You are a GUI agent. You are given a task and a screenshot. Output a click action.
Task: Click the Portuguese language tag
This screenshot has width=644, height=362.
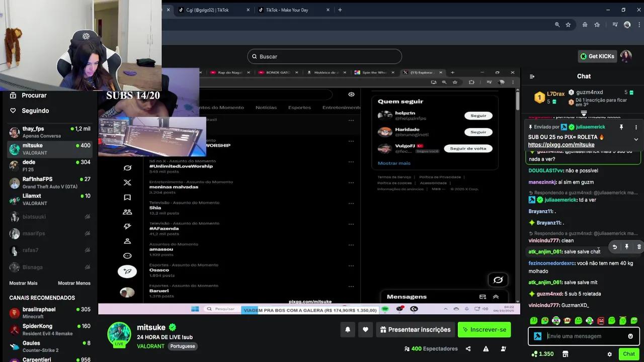pyautogui.click(x=182, y=346)
